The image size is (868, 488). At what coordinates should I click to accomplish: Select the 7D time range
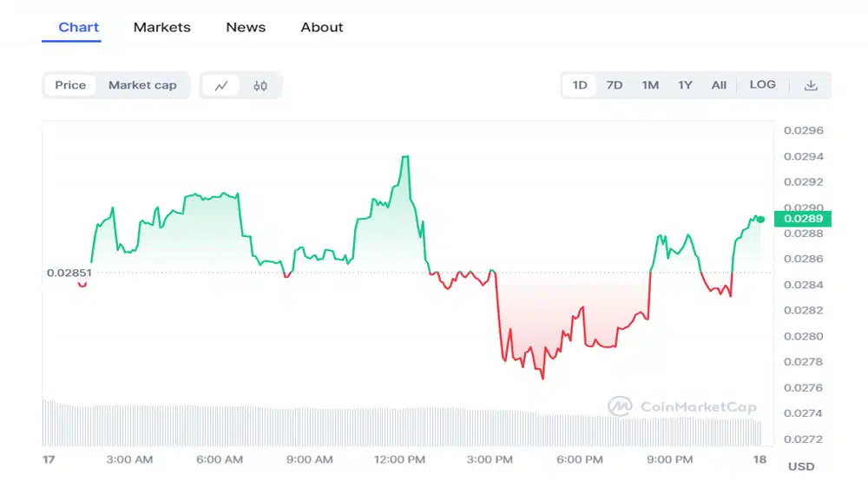615,85
